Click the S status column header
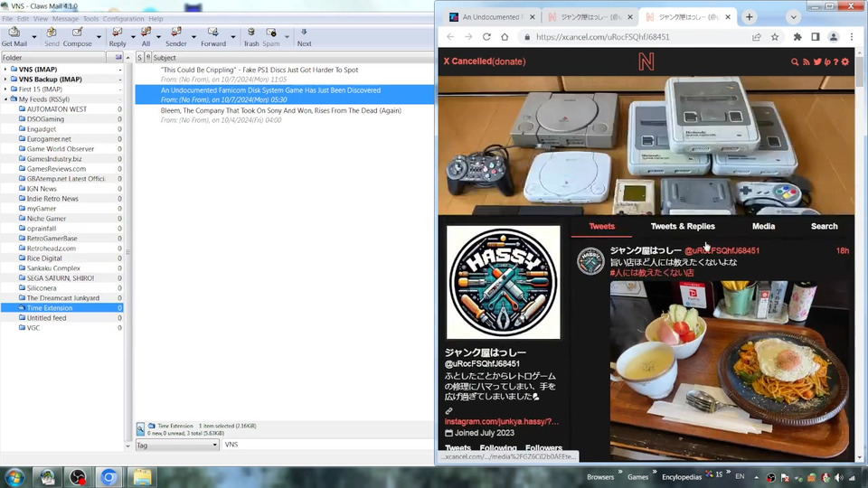 [x=139, y=58]
